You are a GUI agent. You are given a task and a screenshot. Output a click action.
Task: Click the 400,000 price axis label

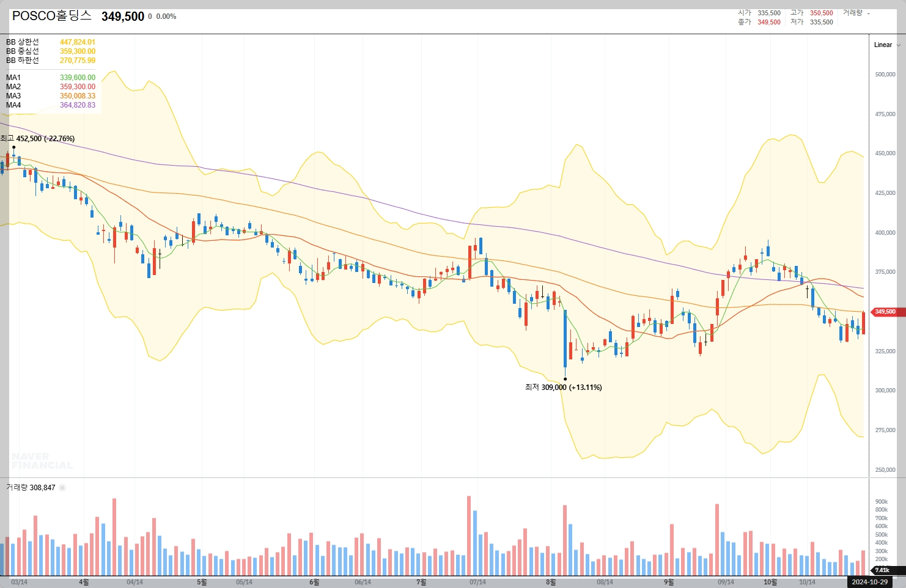pyautogui.click(x=885, y=233)
